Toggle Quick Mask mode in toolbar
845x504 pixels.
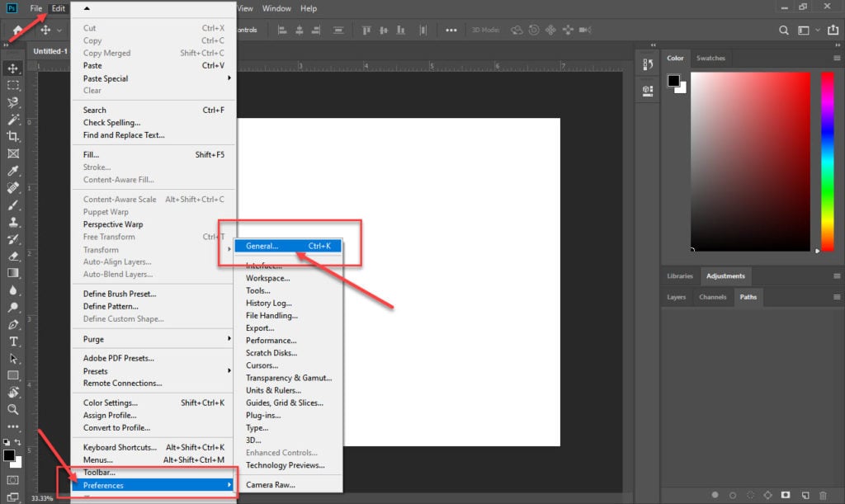[x=13, y=480]
